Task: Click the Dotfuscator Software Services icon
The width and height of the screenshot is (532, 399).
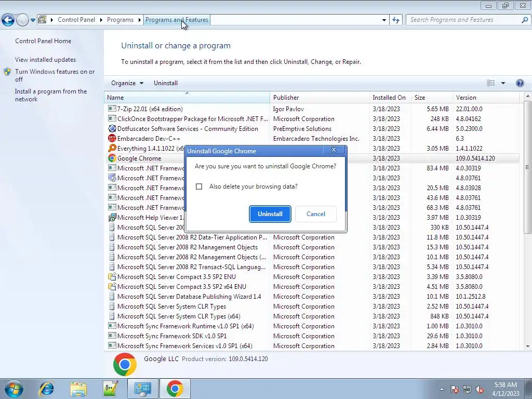Action: pos(112,129)
